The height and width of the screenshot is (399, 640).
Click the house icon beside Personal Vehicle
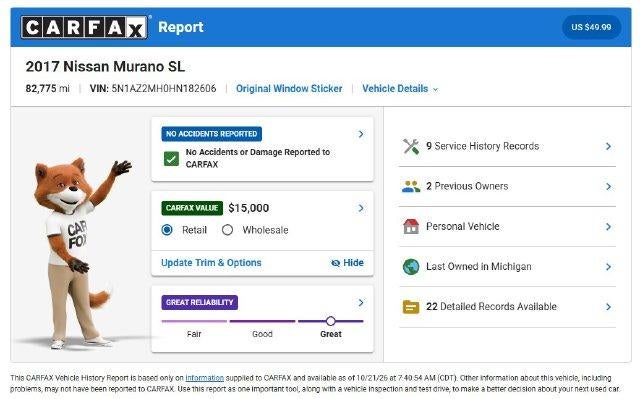tap(411, 226)
